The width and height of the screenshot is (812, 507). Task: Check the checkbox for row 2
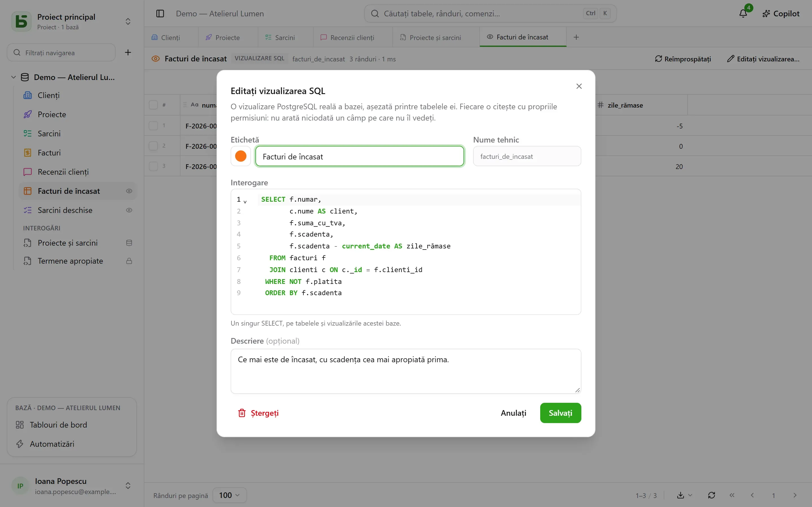153,146
